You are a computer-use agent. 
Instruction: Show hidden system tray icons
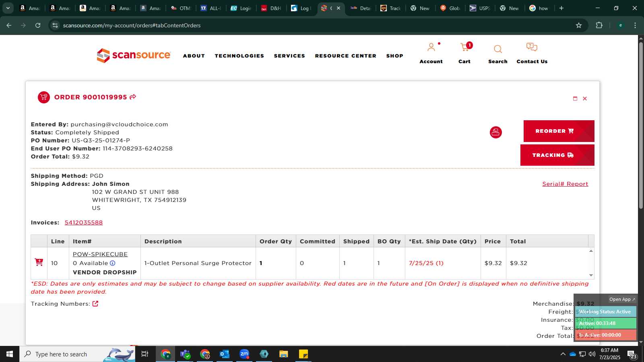[x=563, y=354]
